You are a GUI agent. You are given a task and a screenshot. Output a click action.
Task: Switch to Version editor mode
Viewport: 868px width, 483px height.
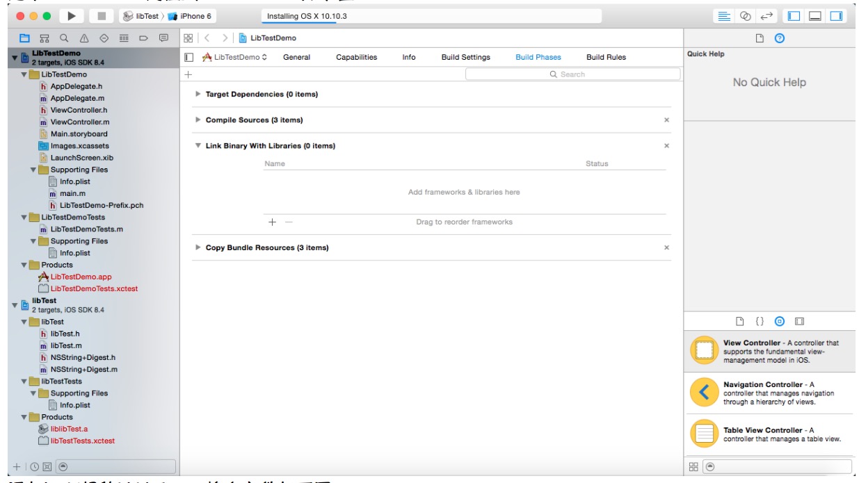click(x=767, y=16)
